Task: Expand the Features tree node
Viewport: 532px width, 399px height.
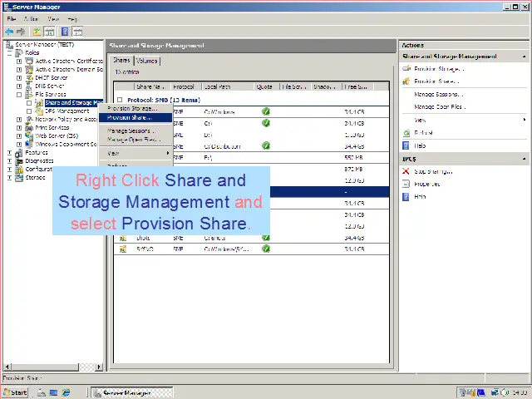Action: [x=9, y=153]
